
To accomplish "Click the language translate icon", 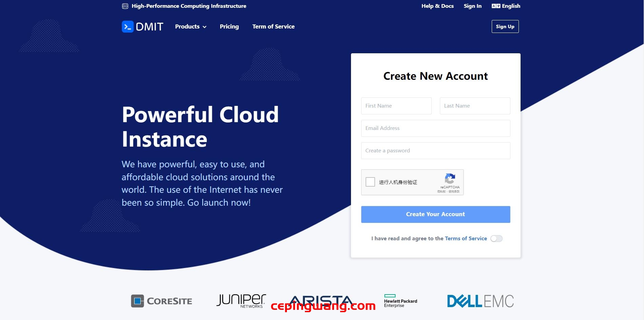I will tap(496, 6).
